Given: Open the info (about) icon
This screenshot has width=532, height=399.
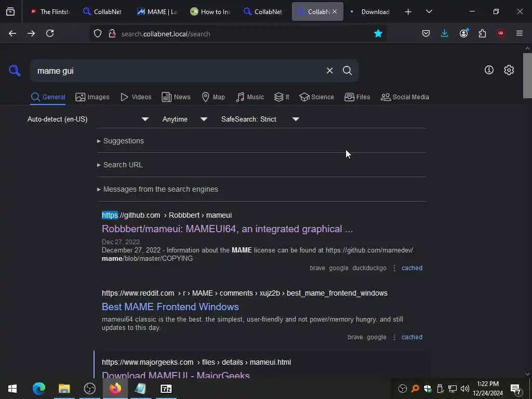Looking at the screenshot, I should pos(489,70).
